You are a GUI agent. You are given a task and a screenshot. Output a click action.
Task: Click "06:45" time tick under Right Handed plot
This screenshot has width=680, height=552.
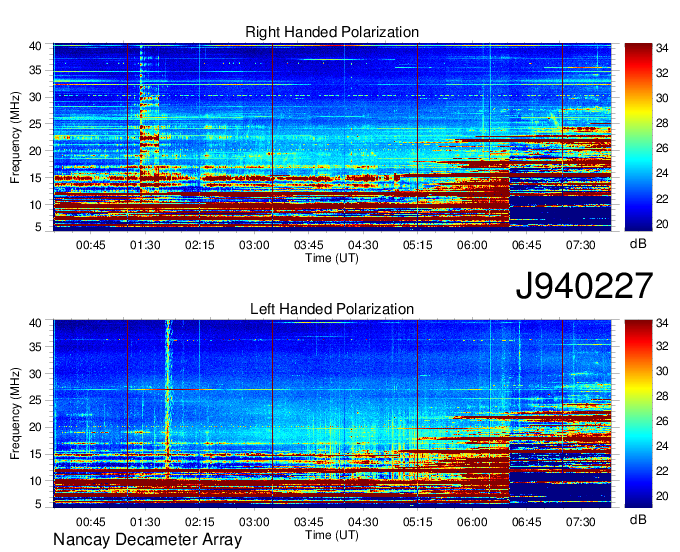tap(526, 245)
